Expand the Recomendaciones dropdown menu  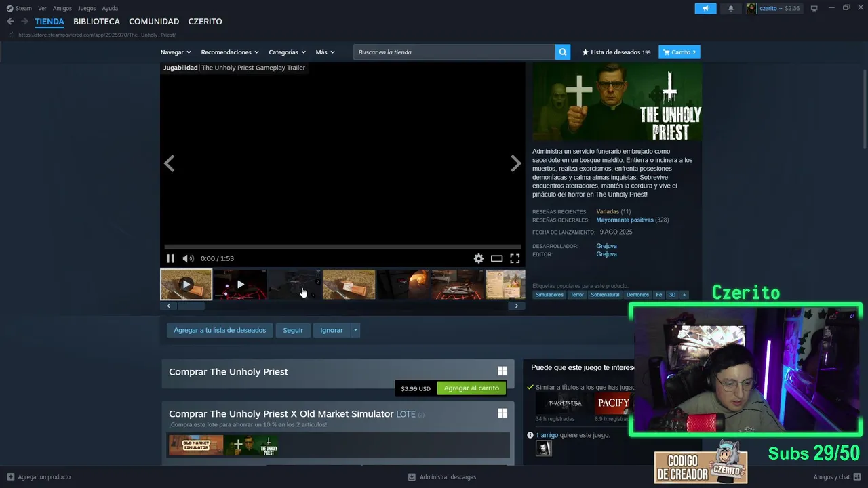(230, 52)
